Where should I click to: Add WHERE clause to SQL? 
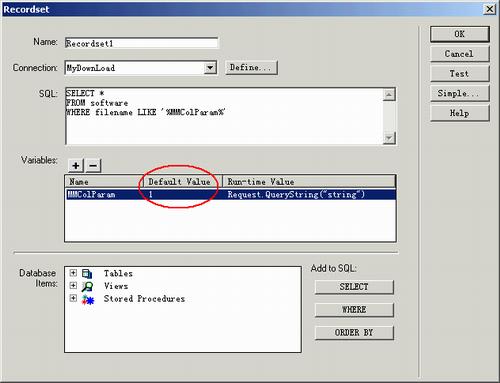point(354,310)
